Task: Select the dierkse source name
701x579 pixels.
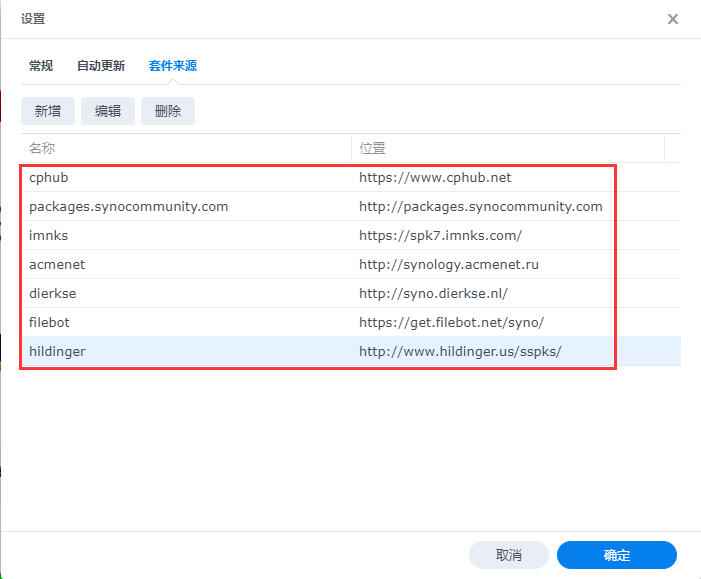Action: [53, 294]
